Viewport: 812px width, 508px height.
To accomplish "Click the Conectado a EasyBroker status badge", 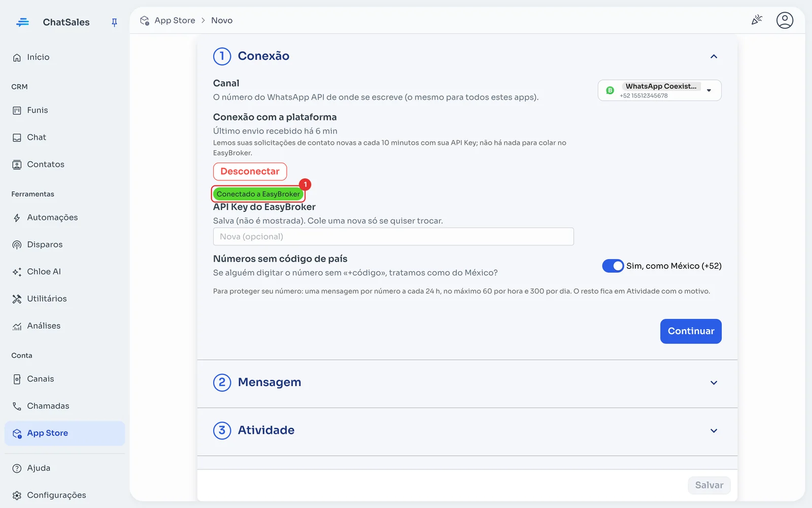I will point(258,194).
